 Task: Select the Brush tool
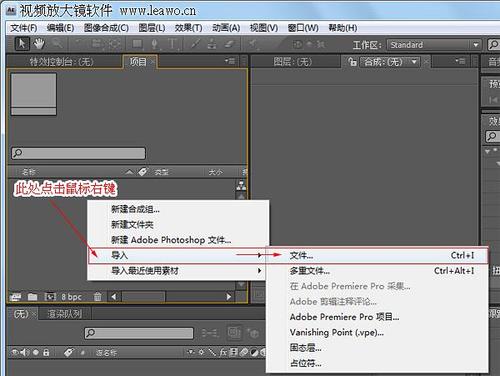(x=196, y=44)
